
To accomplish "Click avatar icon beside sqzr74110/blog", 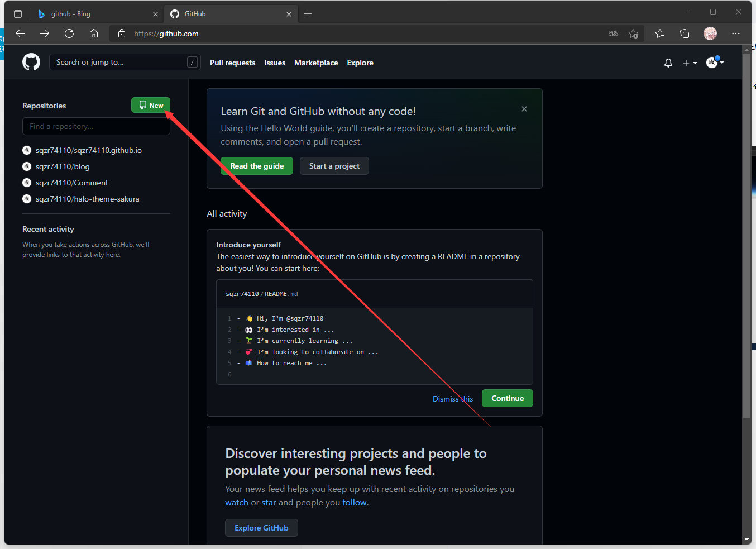I will (x=27, y=166).
